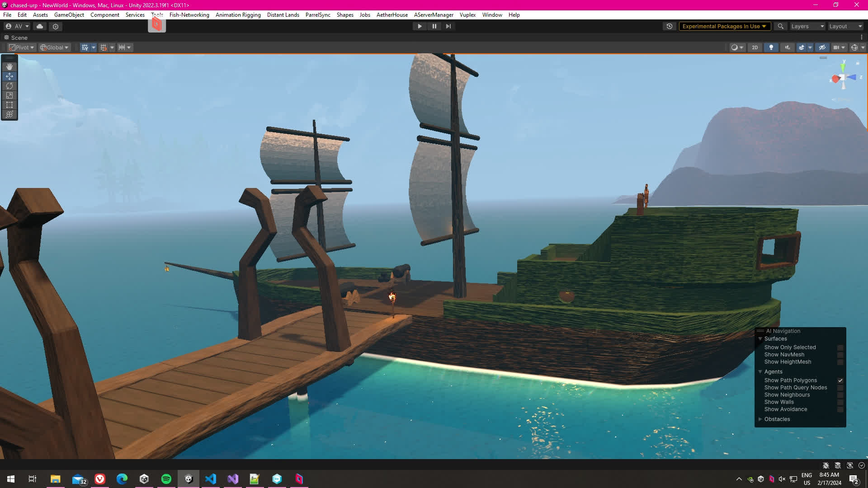The height and width of the screenshot is (488, 868).
Task: Select the Rect transform tool
Action: [9, 105]
